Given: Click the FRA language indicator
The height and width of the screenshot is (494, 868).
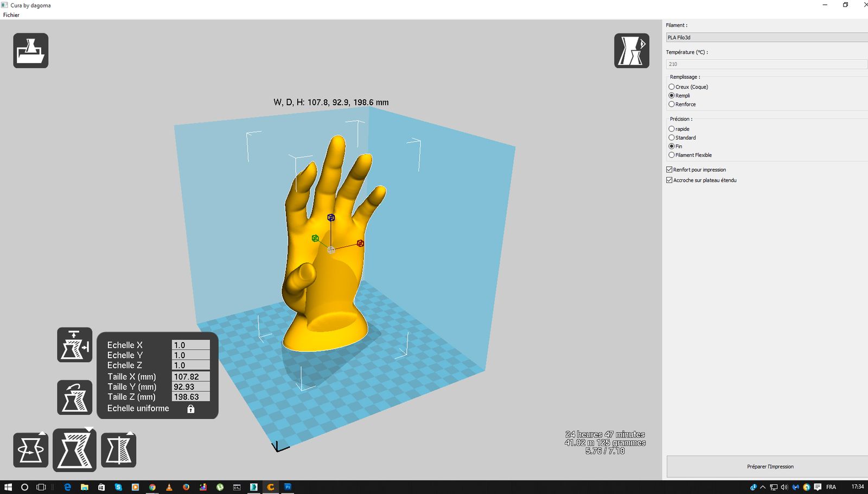Looking at the screenshot, I should point(831,487).
